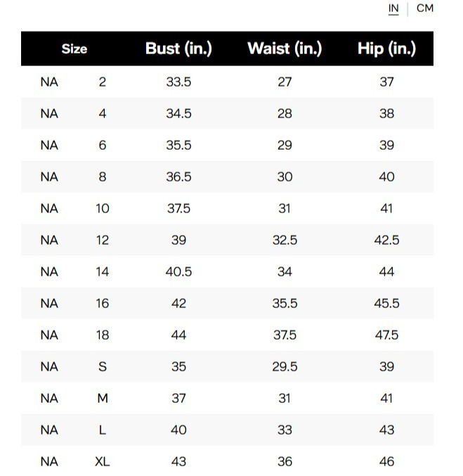Click bust value 35.5 for size 6
463x476 pixels.
(178, 146)
